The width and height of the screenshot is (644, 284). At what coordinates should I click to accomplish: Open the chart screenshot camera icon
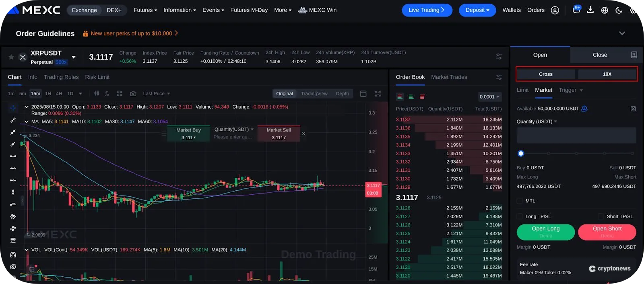pos(133,94)
